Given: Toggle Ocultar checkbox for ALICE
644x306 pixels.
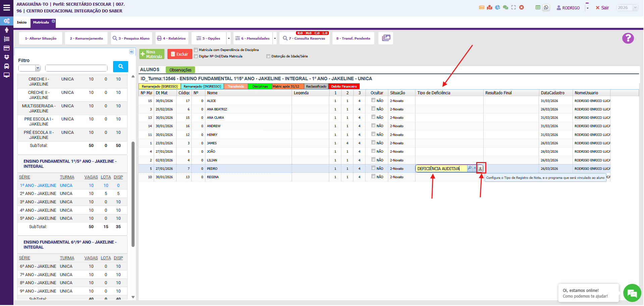Looking at the screenshot, I should click(373, 100).
